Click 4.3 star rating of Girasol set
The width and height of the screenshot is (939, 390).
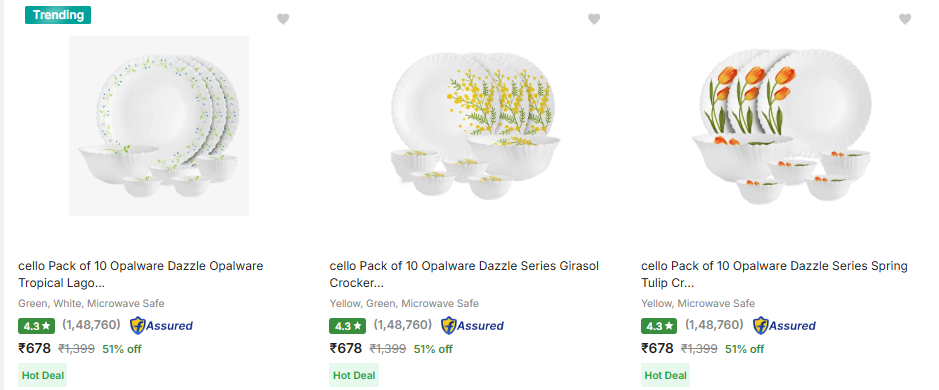click(347, 326)
